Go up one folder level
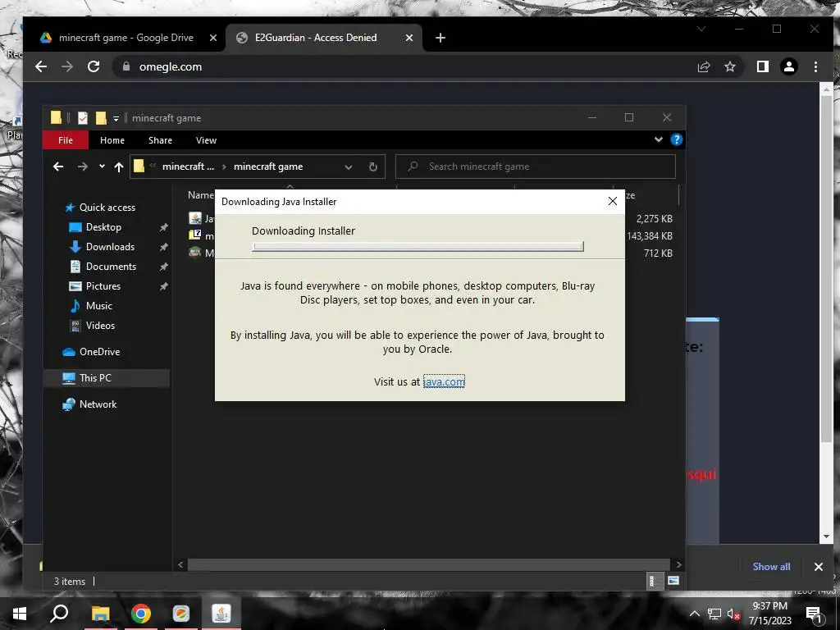The height and width of the screenshot is (630, 840). coord(119,167)
